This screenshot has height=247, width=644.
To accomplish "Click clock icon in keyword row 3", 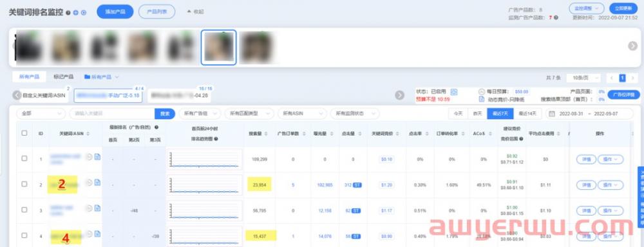I will pyautogui.click(x=89, y=208).
